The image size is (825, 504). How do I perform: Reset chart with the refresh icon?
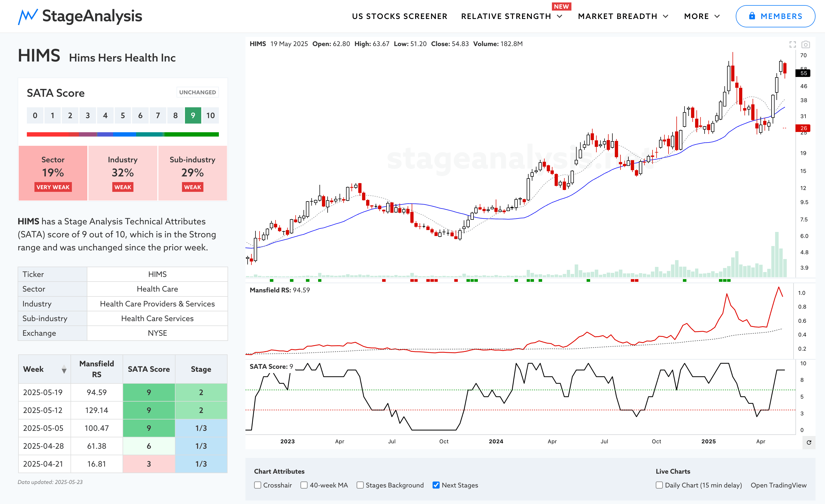click(809, 442)
